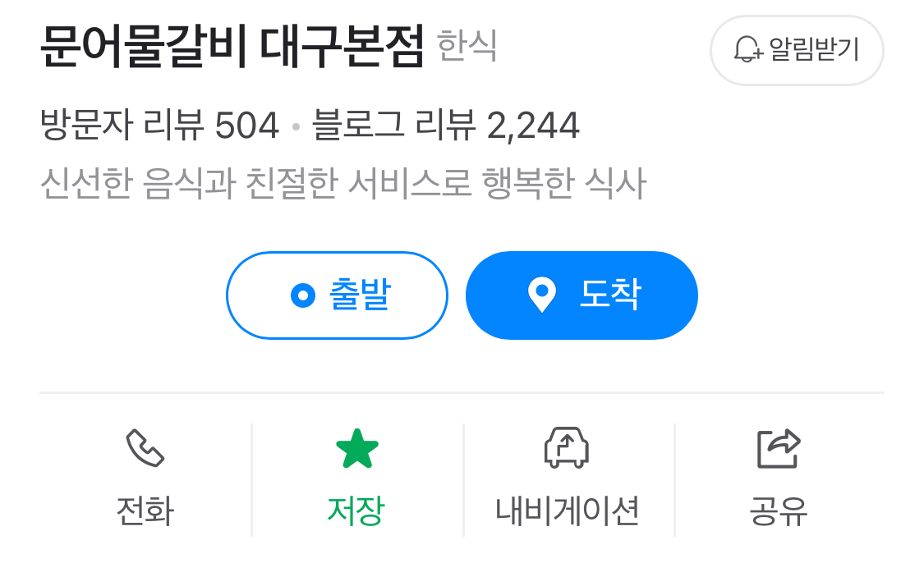Tap the share arrow icon
This screenshot has width=924, height=563.
pyautogui.click(x=779, y=449)
